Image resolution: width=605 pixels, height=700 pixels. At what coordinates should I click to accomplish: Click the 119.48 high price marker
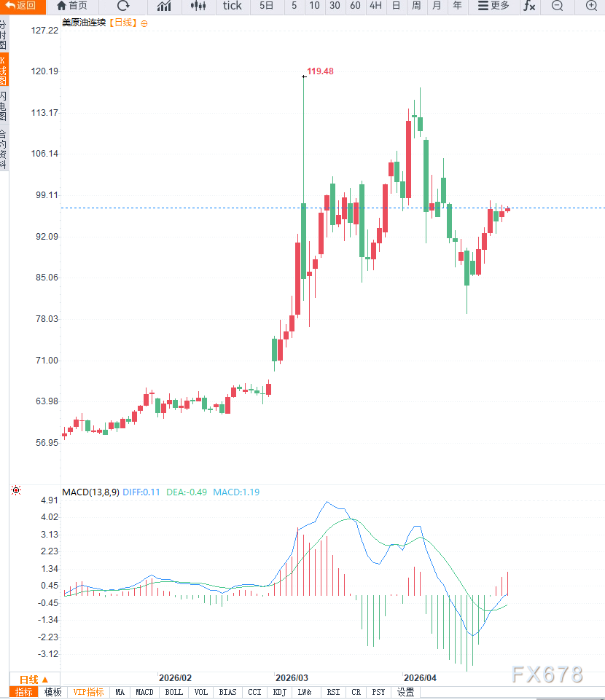(320, 71)
